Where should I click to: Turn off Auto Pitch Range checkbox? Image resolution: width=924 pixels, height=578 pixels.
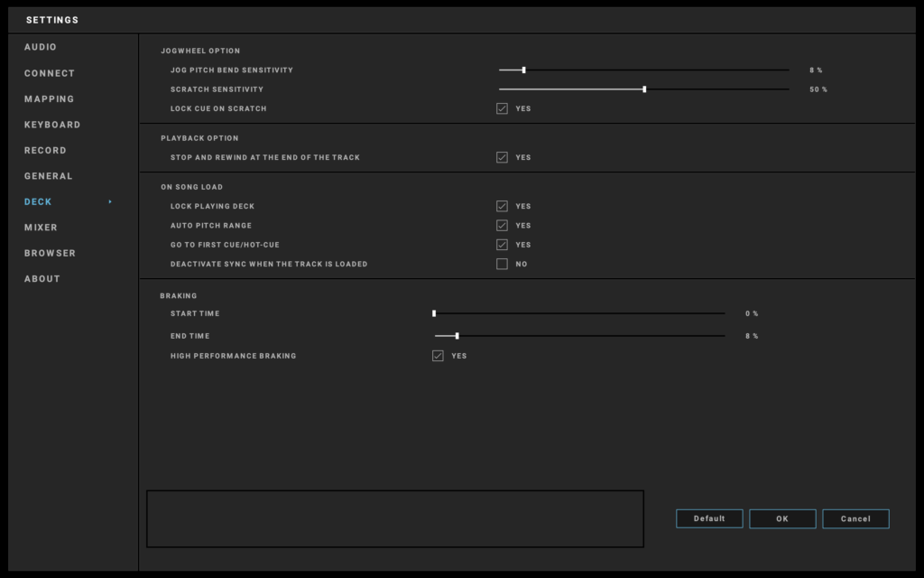(x=502, y=226)
